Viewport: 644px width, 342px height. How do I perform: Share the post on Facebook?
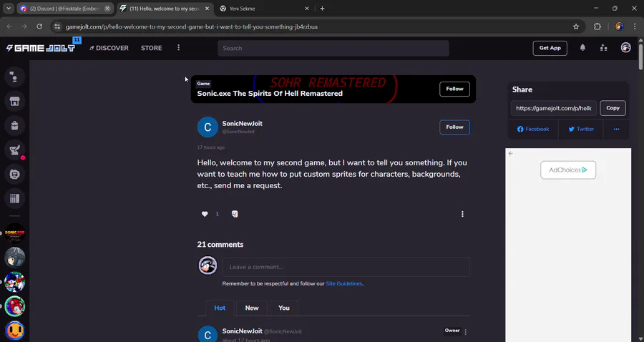pyautogui.click(x=533, y=129)
